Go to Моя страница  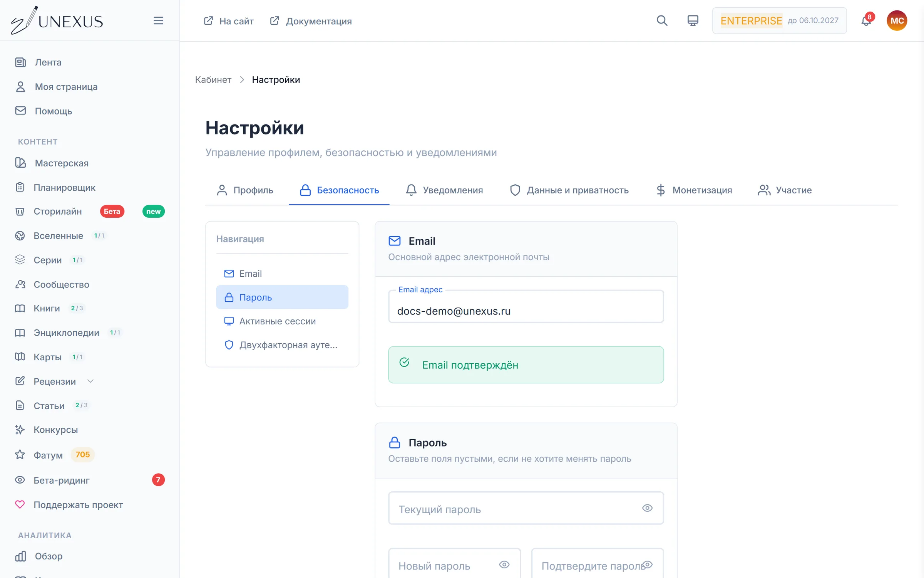coord(66,87)
